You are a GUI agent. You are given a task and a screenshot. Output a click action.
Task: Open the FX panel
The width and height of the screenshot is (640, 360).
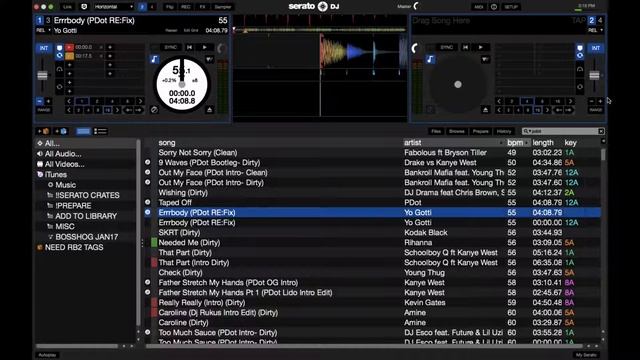click(202, 7)
